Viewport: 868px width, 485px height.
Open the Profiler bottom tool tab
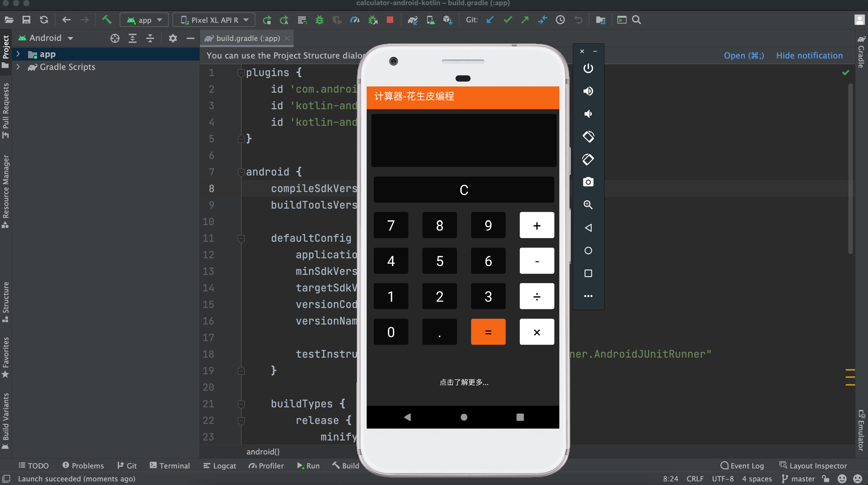(x=266, y=466)
